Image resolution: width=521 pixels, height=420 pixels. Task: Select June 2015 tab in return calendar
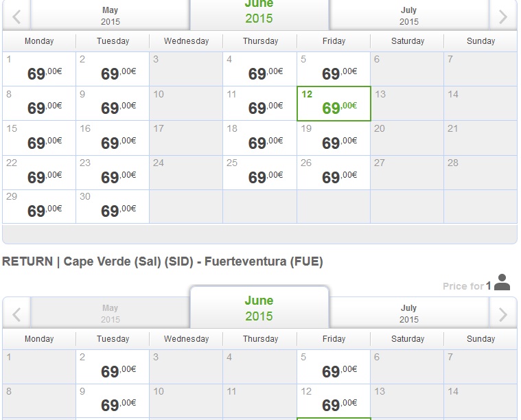(259, 308)
